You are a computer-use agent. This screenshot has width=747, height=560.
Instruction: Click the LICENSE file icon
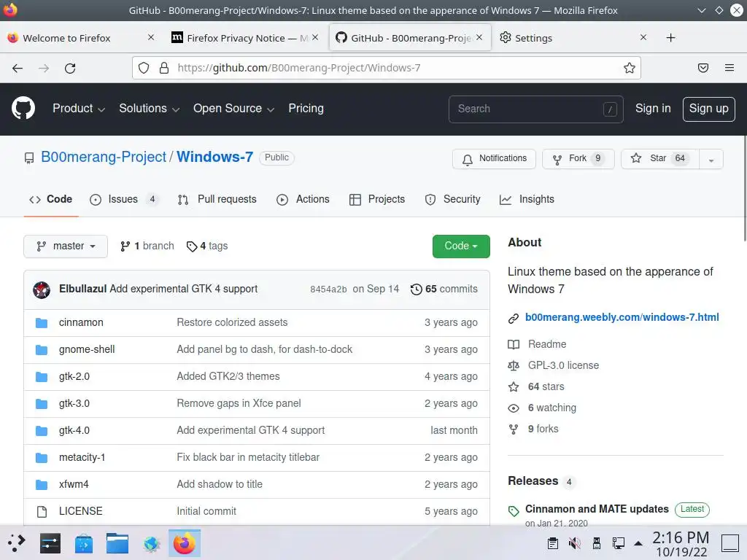coord(42,511)
